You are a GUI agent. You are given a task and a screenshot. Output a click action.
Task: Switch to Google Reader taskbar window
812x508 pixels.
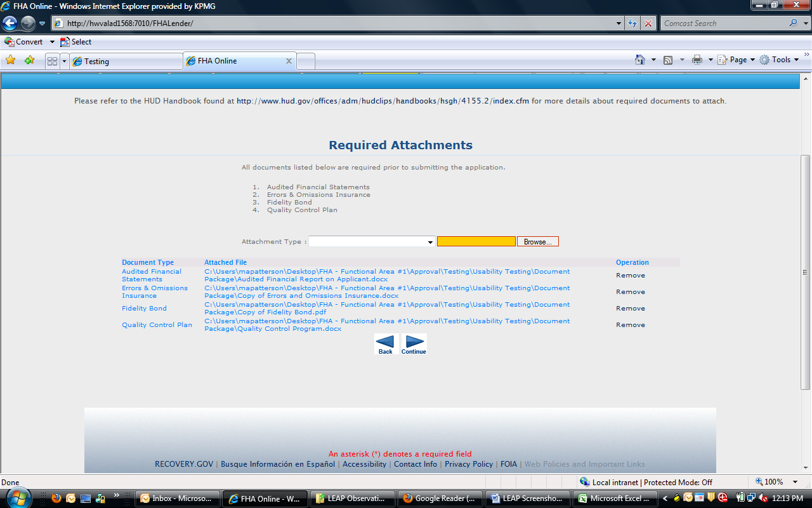439,498
